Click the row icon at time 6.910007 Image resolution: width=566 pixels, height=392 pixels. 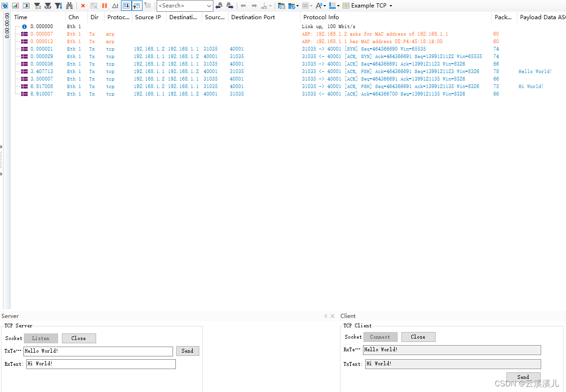tap(24, 94)
